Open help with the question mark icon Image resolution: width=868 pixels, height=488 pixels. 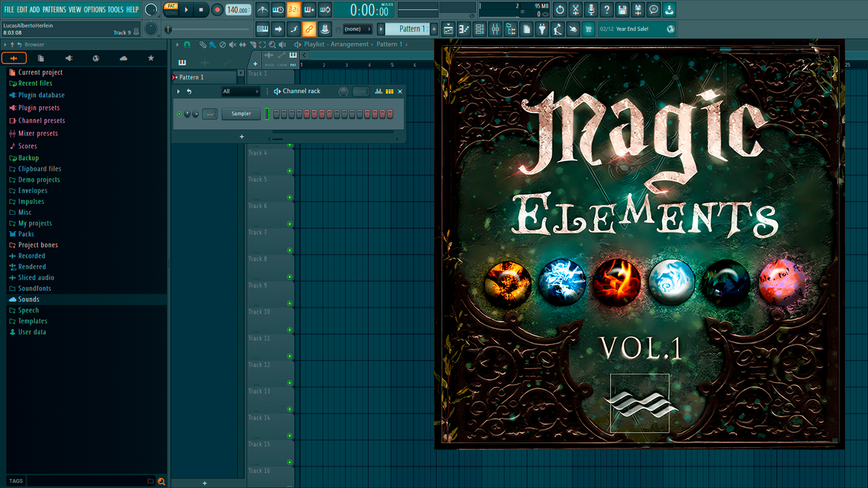[607, 10]
